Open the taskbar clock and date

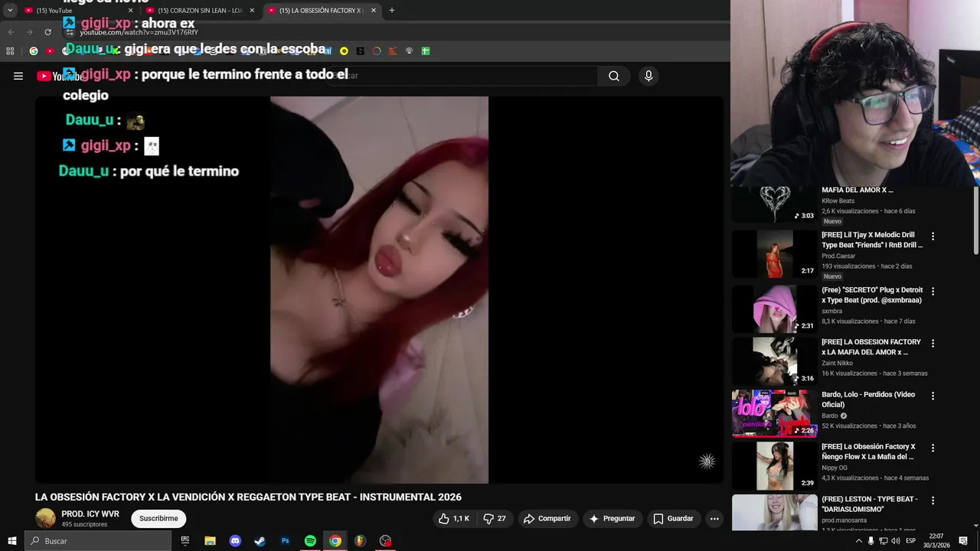[937, 541]
